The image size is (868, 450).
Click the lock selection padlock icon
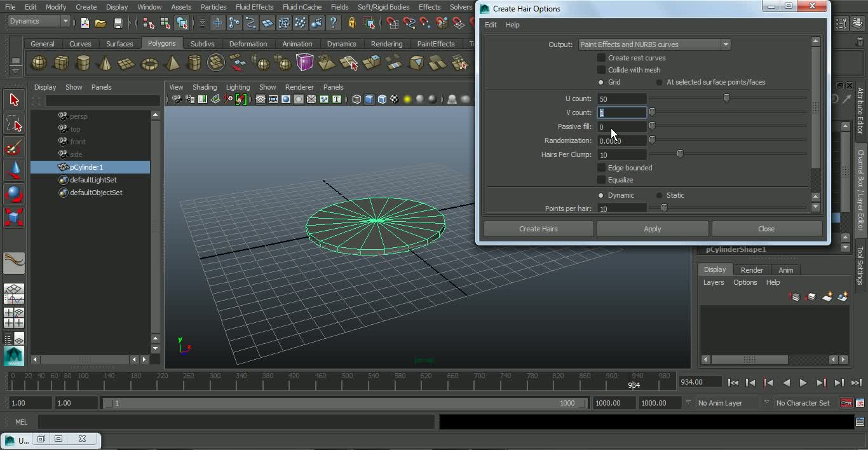point(351,23)
